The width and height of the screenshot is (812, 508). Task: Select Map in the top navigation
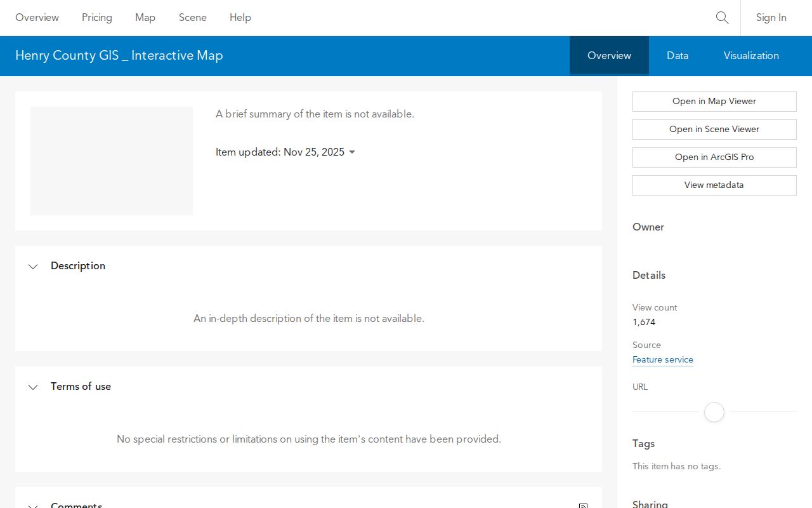click(145, 18)
